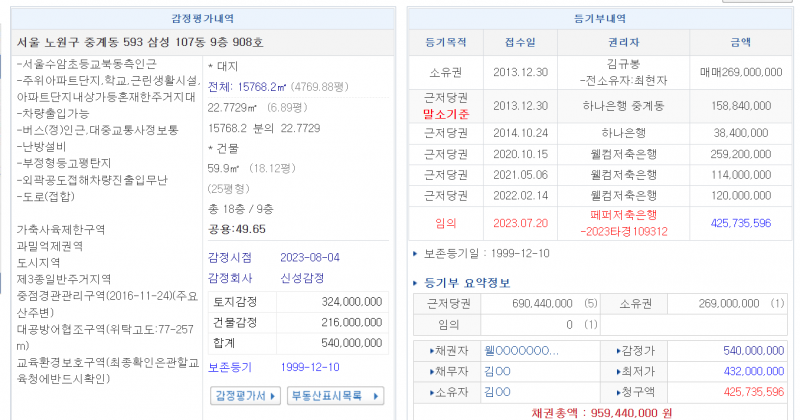Select the 감정평가내역 panel header

pyautogui.click(x=204, y=18)
